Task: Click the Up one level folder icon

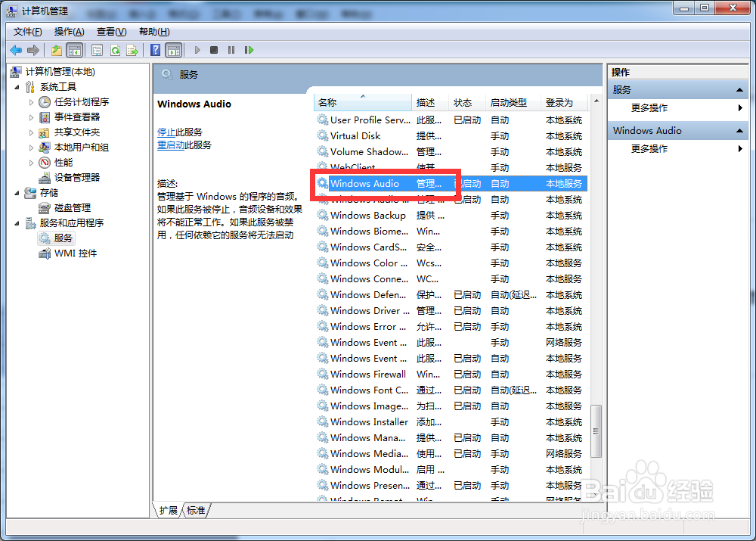Action: click(x=57, y=50)
